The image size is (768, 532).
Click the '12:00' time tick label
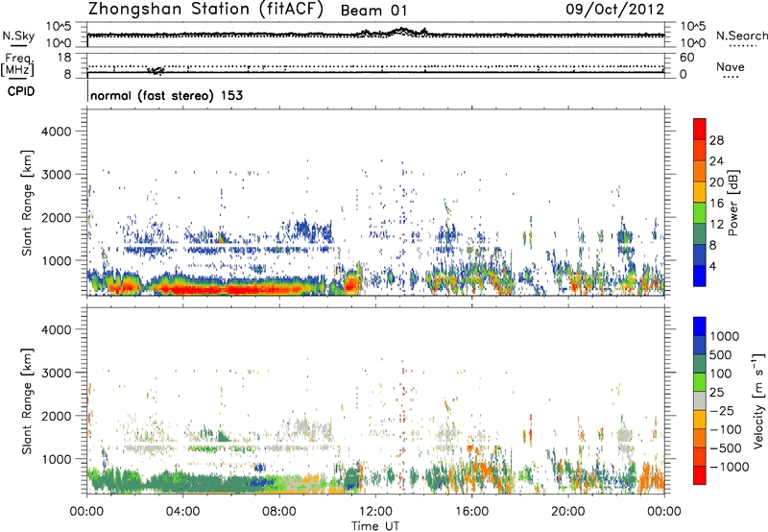click(375, 512)
